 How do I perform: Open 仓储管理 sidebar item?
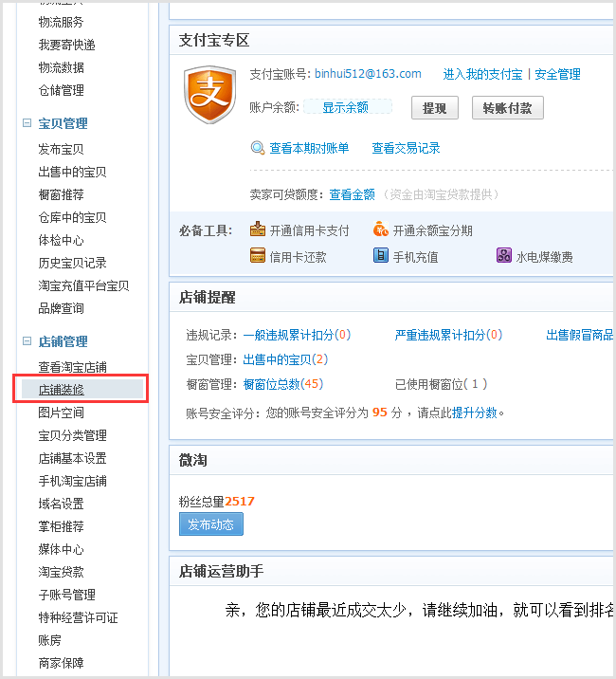[x=61, y=90]
